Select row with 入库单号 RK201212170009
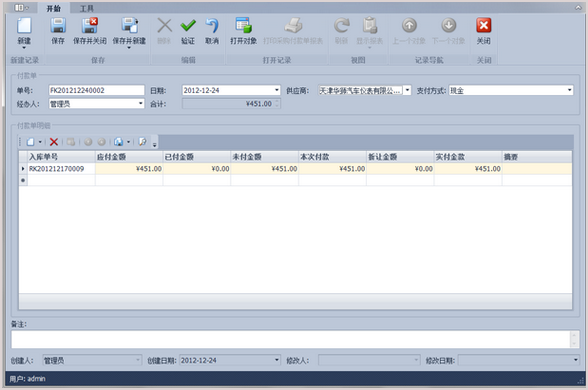This screenshot has width=588, height=390. tap(296, 169)
